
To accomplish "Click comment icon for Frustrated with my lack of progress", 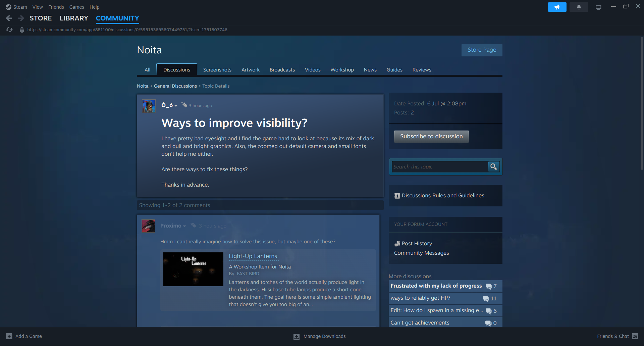I will coord(488,286).
